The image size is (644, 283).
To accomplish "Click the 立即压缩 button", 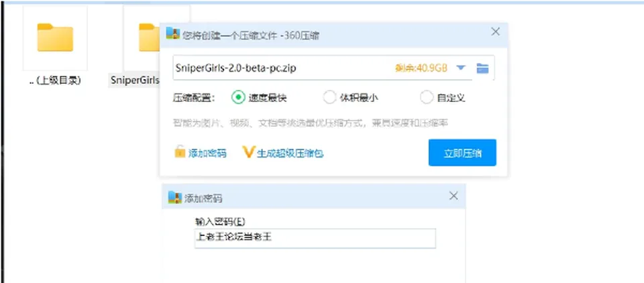I will [x=462, y=153].
